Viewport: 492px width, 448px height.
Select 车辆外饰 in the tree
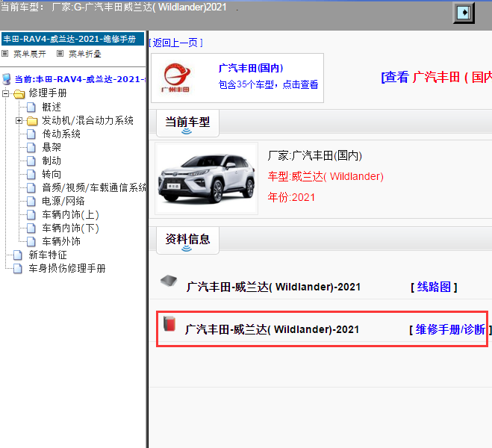coord(61,242)
